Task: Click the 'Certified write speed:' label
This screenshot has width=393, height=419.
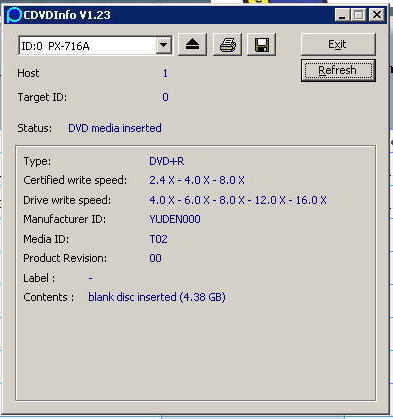Action: pos(75,180)
